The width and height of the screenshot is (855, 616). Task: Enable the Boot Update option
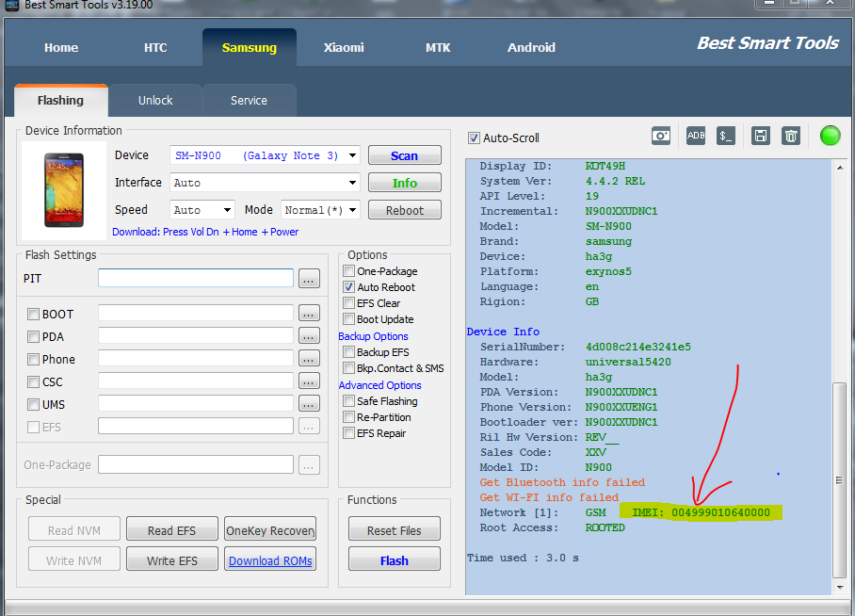[x=349, y=318]
